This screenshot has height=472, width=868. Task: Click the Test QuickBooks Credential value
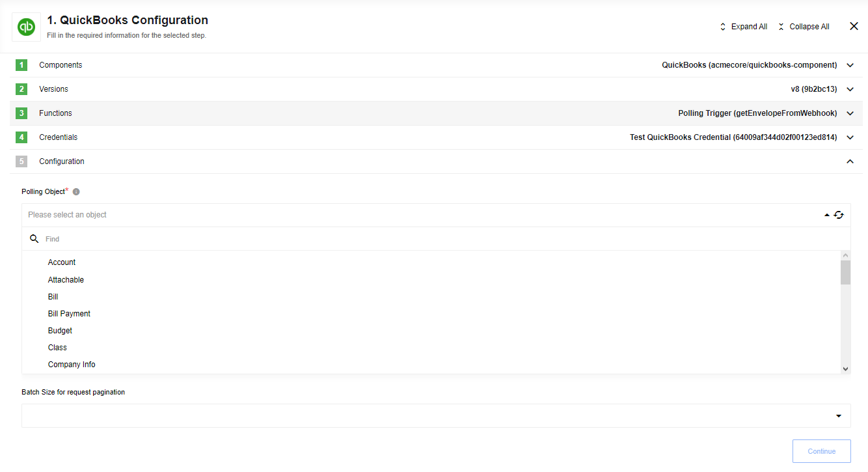[733, 137]
